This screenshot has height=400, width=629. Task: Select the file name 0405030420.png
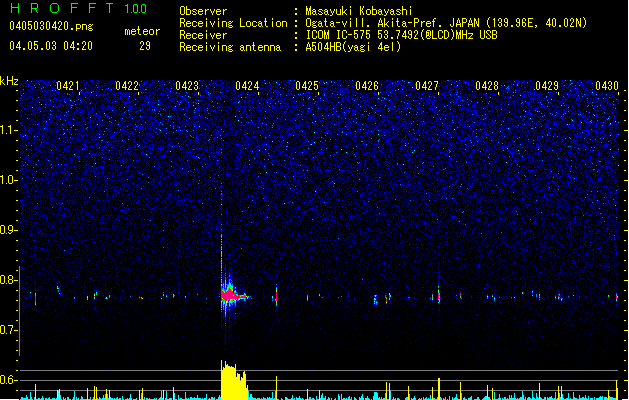click(x=51, y=26)
